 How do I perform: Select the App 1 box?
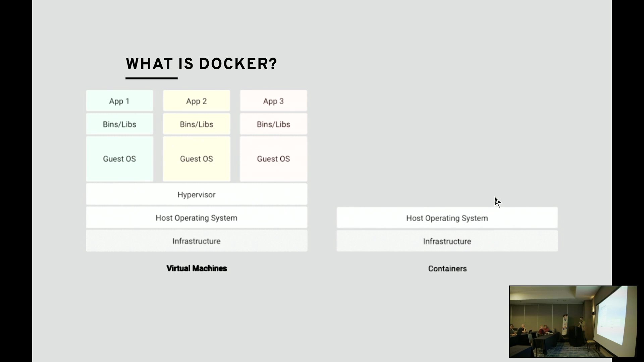(x=119, y=101)
